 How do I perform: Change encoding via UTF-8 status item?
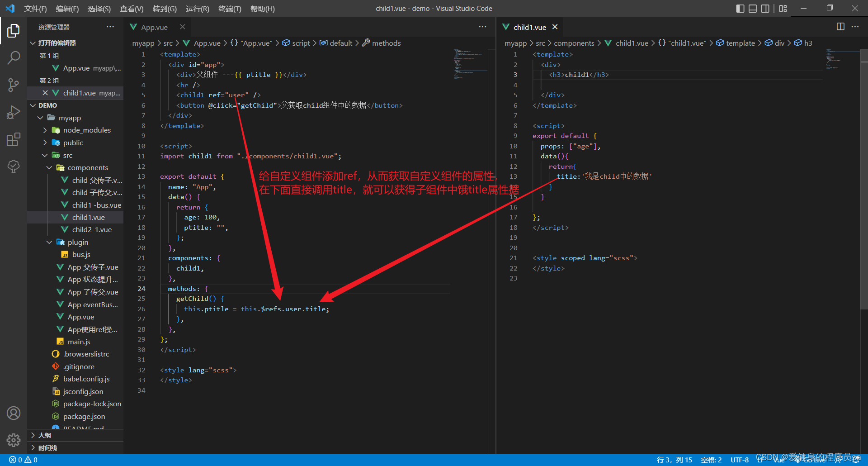(740, 460)
